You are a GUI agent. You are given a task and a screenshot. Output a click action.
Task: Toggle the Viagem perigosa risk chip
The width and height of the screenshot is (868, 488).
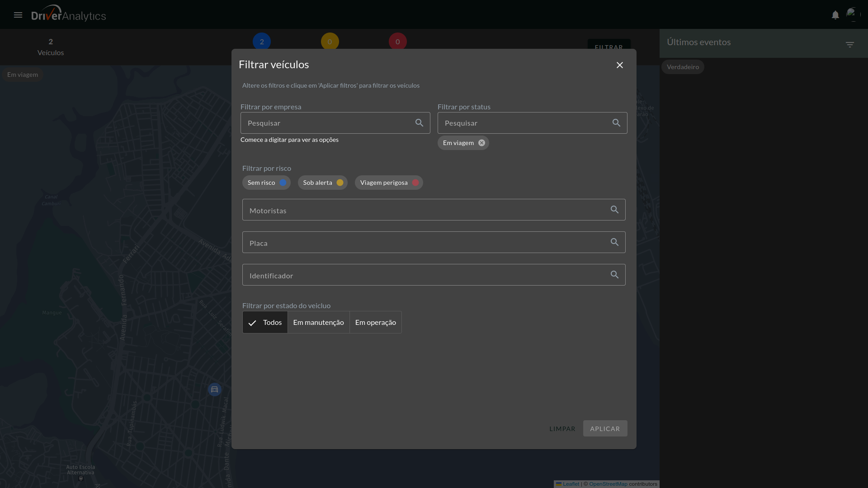pyautogui.click(x=389, y=183)
